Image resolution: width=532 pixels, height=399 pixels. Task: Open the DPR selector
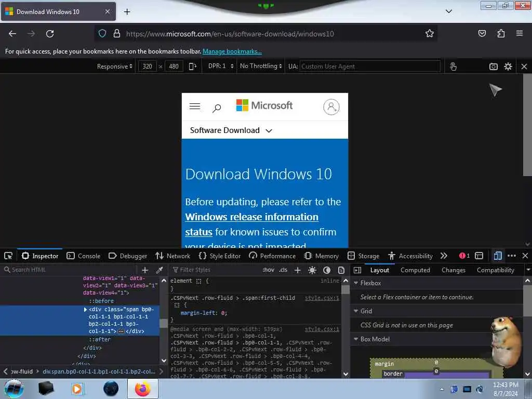[x=221, y=66]
